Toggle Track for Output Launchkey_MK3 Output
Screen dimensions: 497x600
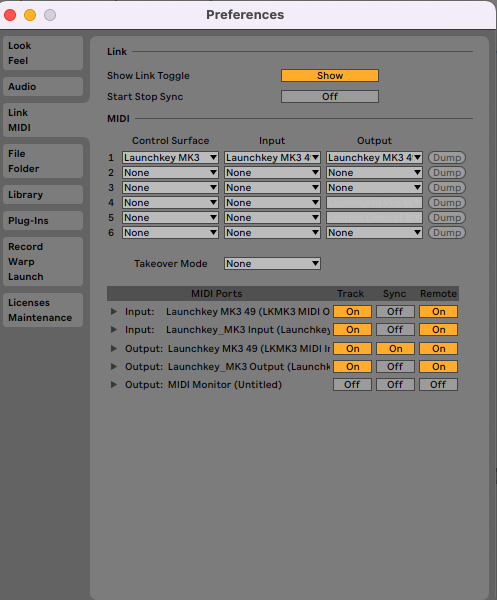click(x=352, y=367)
